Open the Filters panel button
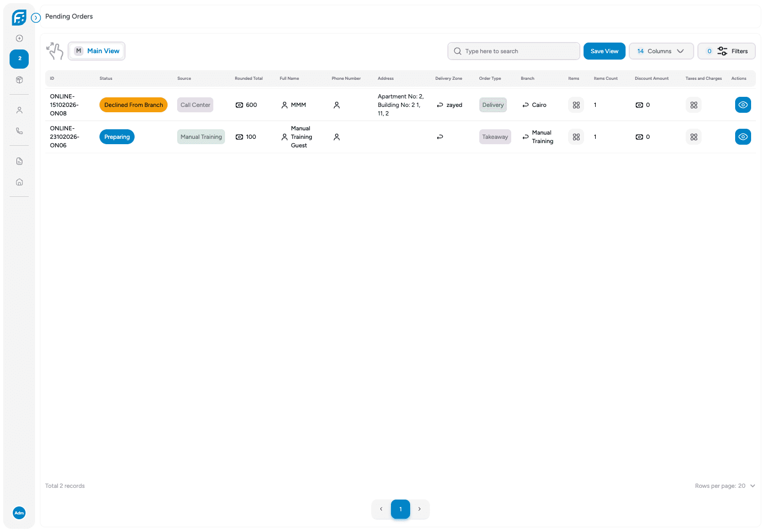Image resolution: width=766 pixels, height=532 pixels. pyautogui.click(x=727, y=51)
